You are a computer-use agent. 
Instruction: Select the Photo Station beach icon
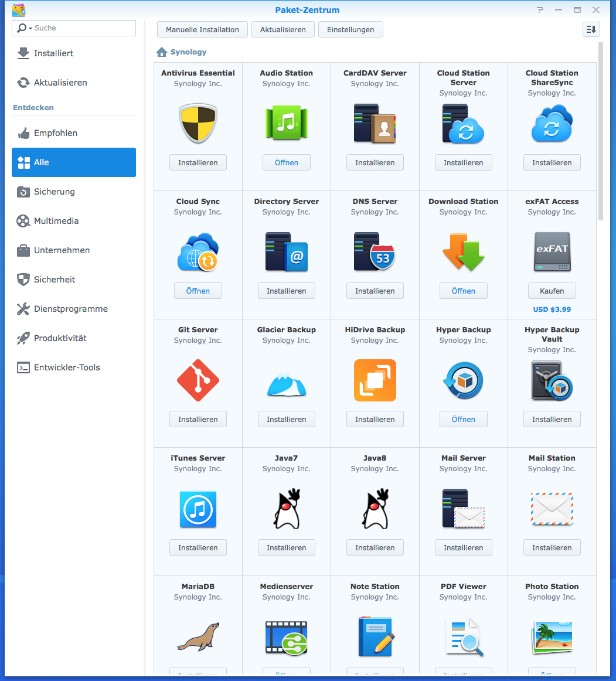click(552, 637)
